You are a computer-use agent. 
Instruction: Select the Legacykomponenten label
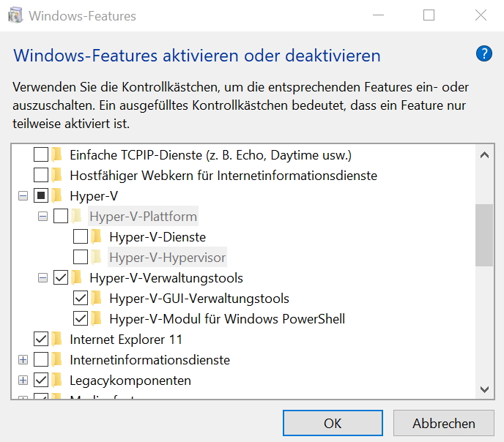[x=130, y=381]
